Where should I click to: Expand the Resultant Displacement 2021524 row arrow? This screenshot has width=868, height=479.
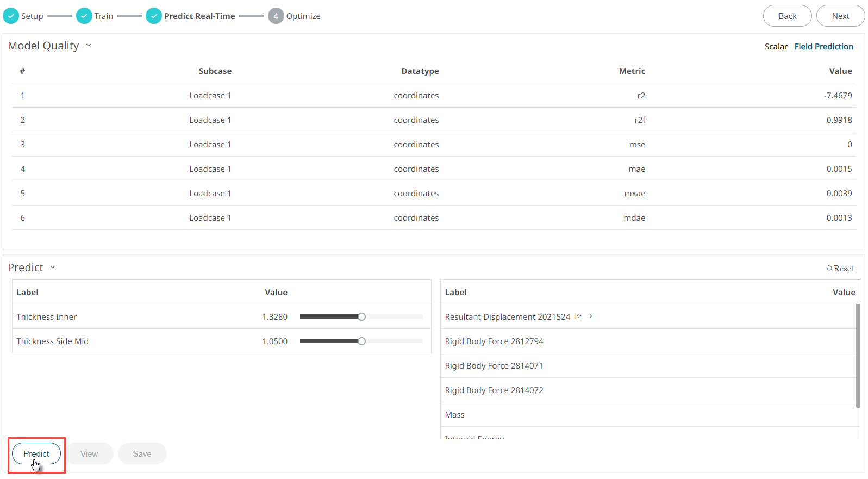(591, 316)
